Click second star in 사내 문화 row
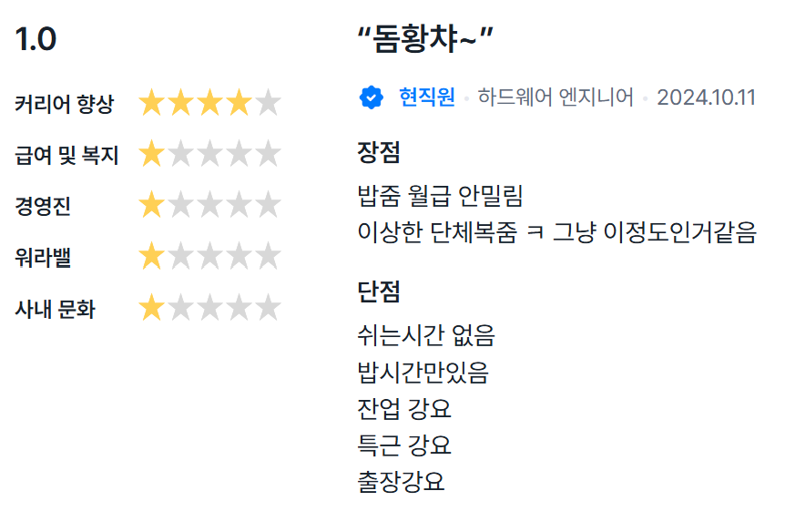 (180, 309)
